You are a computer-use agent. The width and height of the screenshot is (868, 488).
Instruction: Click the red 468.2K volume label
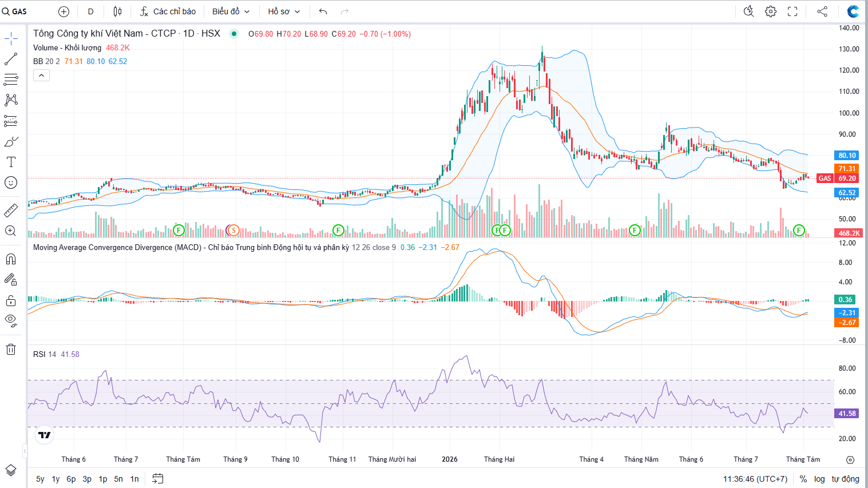(849, 233)
